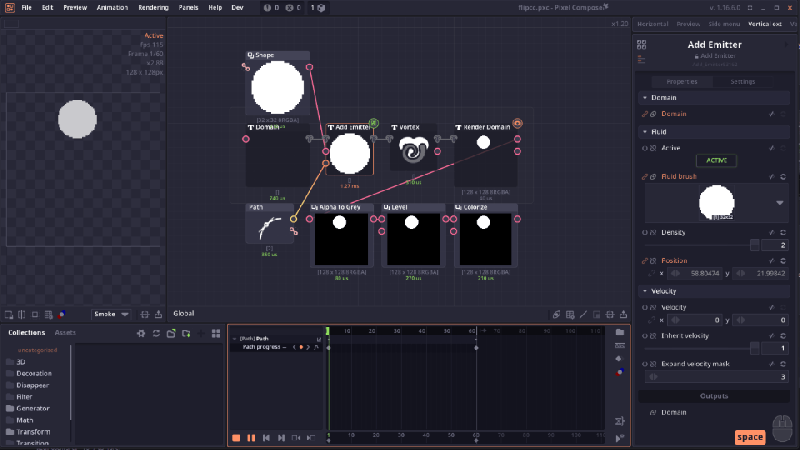Select the uncategorized collection entry

click(x=37, y=350)
